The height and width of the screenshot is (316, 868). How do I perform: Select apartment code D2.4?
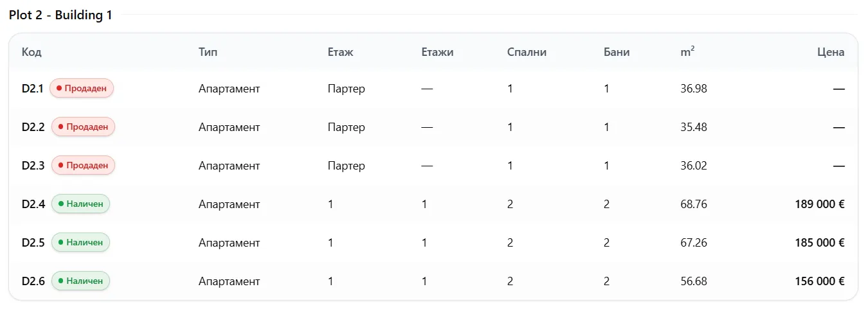[33, 204]
